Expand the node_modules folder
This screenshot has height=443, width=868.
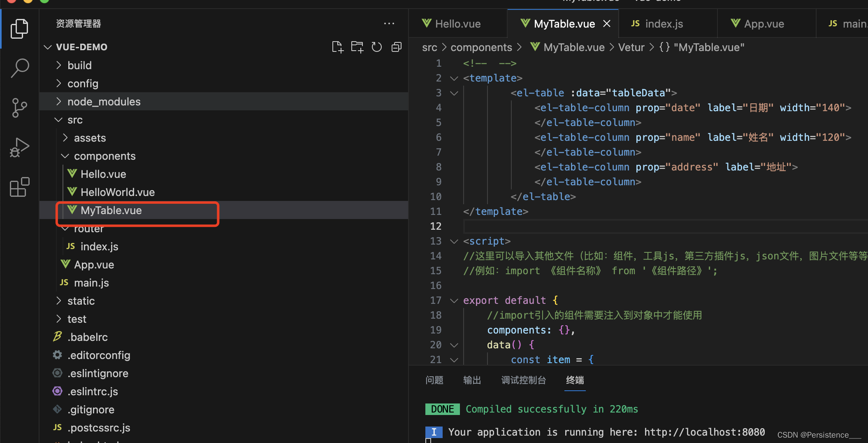pos(59,101)
